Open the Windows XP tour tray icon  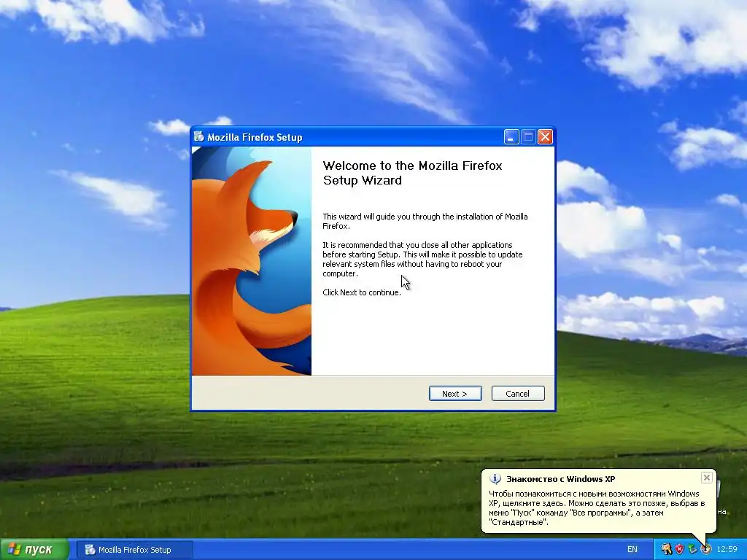click(x=706, y=550)
